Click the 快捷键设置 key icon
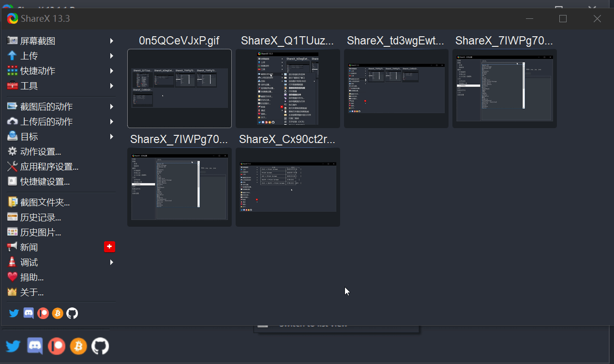This screenshot has height=364, width=614. point(13,182)
